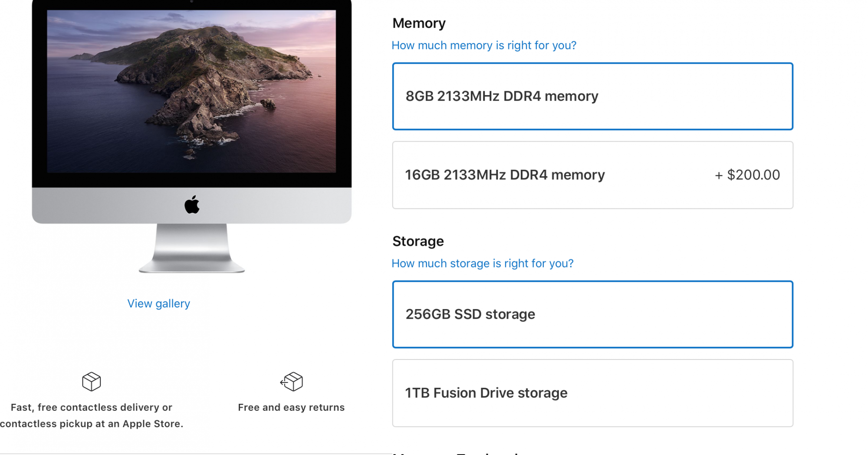Choose the 16GB 2133MHz DDR4 memory option
868x455 pixels.
pos(592,175)
